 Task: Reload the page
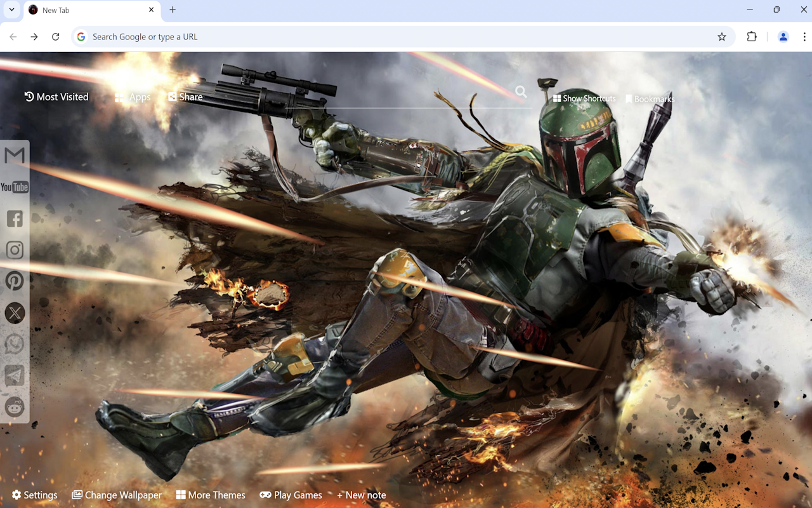coord(55,37)
